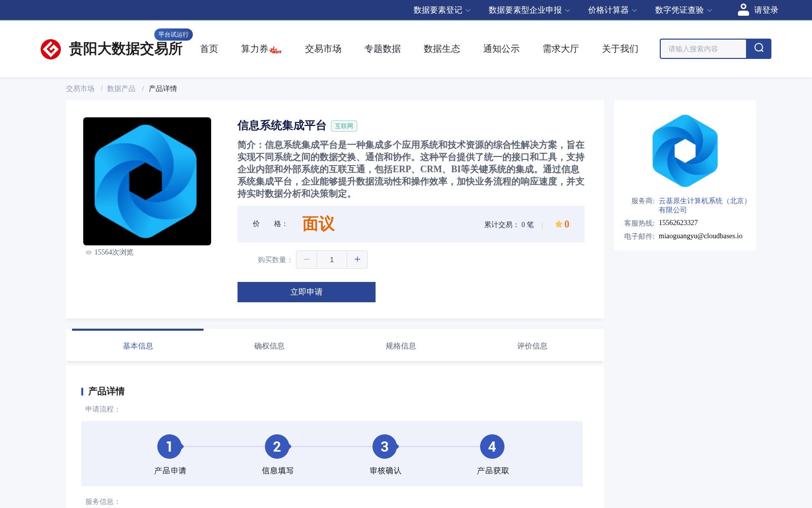Click the 贵阳大数据交易所 site title
Image resolution: width=812 pixels, height=508 pixels.
pos(125,49)
